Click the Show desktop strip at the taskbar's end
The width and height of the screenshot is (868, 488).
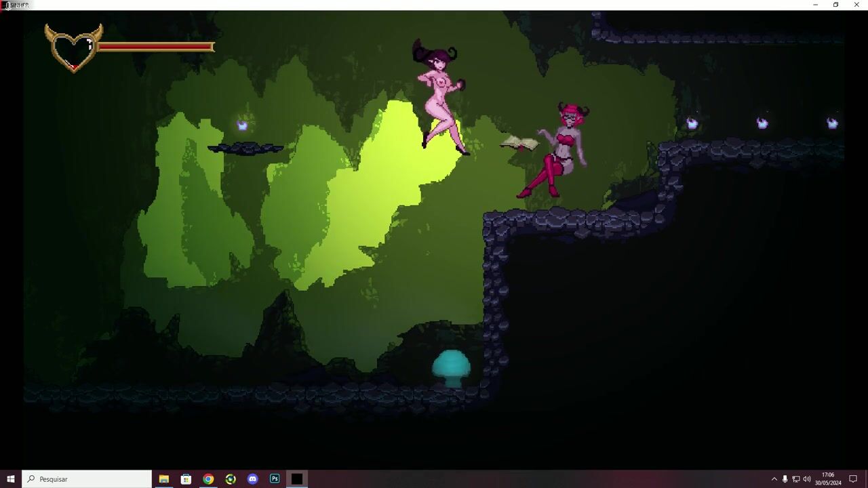point(866,479)
